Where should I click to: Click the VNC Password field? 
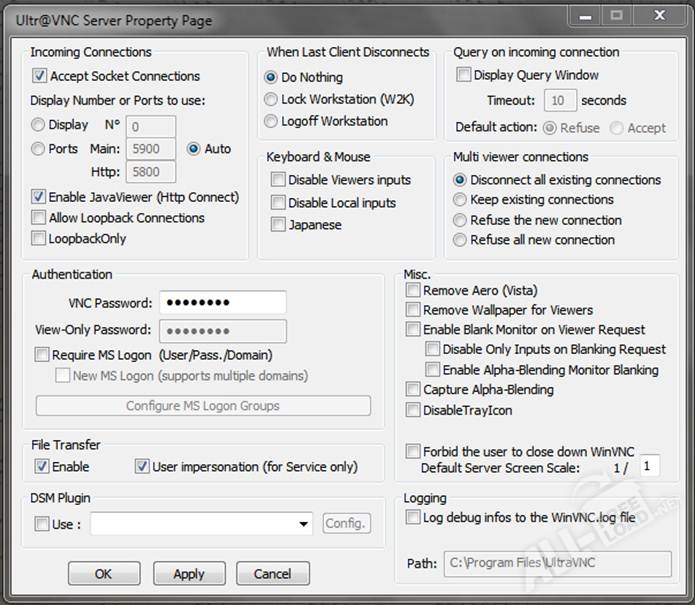223,303
